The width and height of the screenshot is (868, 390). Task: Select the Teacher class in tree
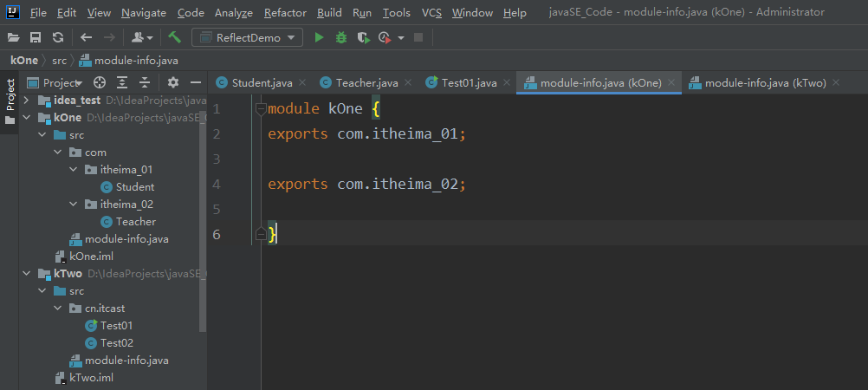click(x=136, y=222)
